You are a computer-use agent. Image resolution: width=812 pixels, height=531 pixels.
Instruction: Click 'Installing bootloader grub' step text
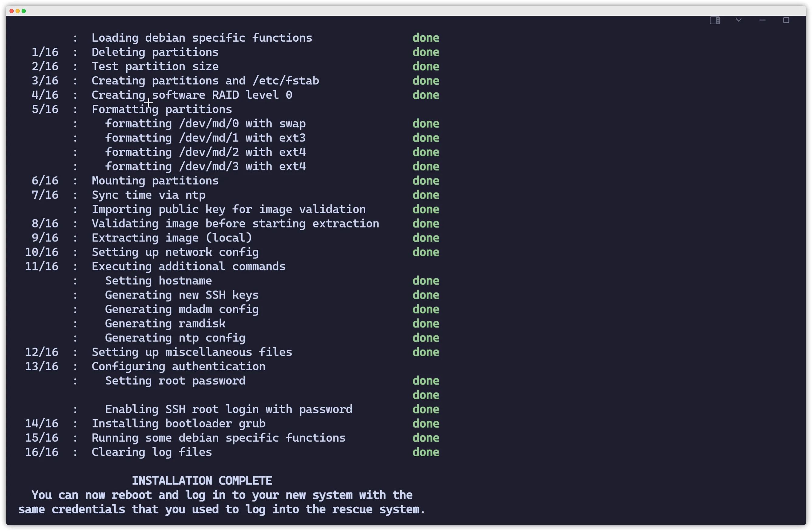(x=178, y=423)
